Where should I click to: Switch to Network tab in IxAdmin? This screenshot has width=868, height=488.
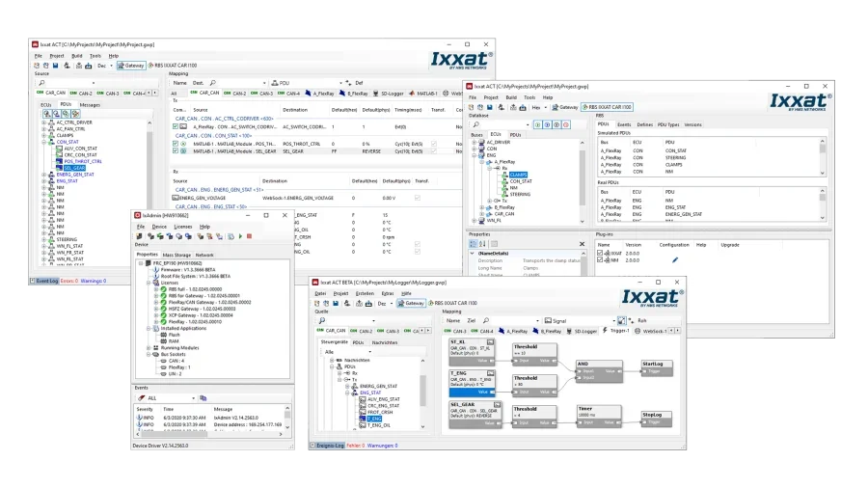click(x=204, y=255)
